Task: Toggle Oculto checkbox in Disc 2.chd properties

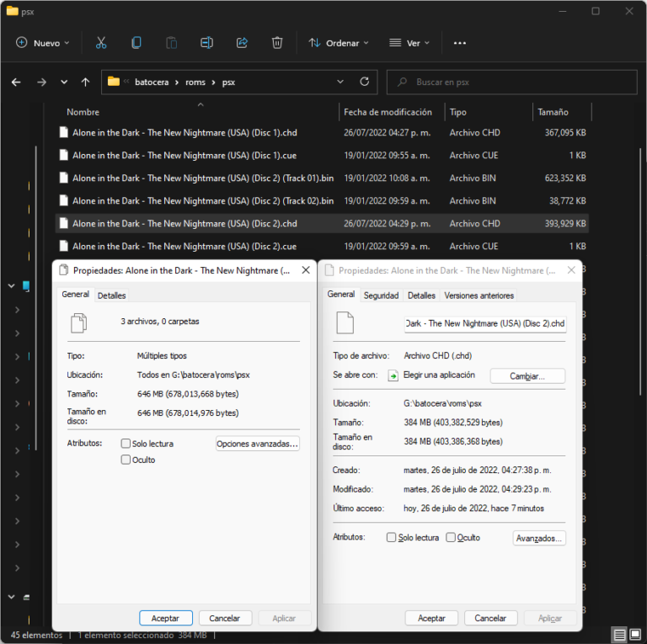Action: click(x=451, y=538)
